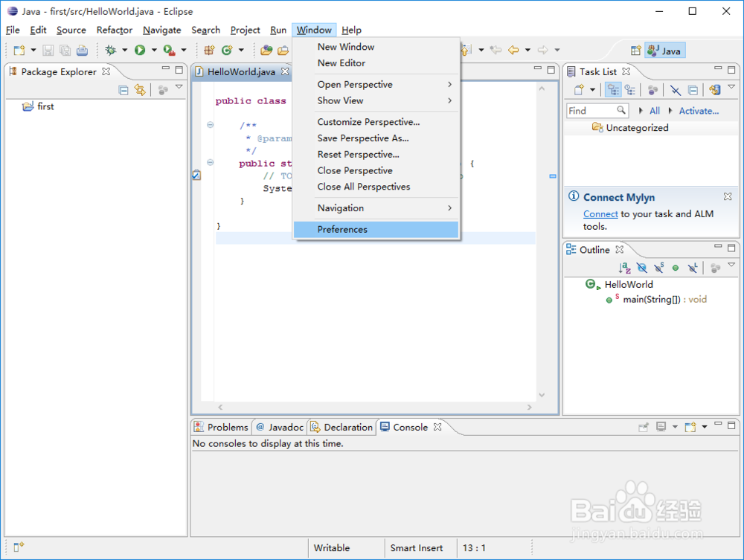The height and width of the screenshot is (560, 744).
Task: Switch to the Declaration tab
Action: pyautogui.click(x=341, y=427)
